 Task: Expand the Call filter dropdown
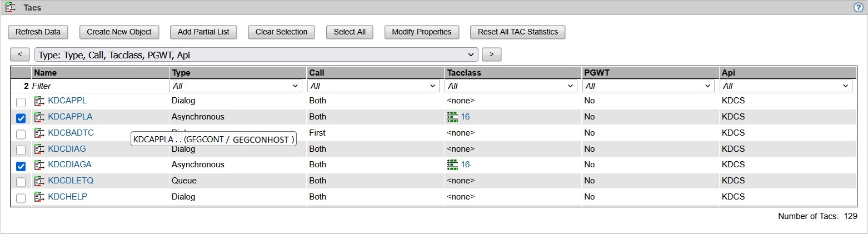tap(373, 86)
